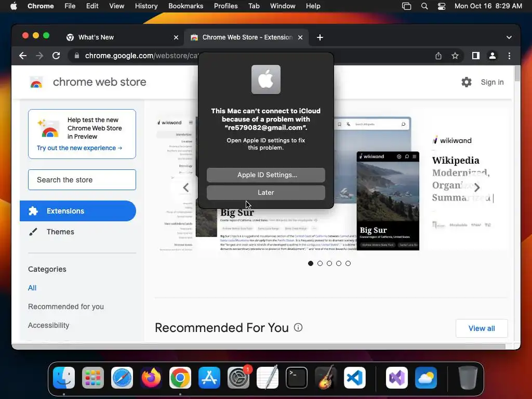The height and width of the screenshot is (399, 532).
Task: Open Visual Studio (purple) in the Dock
Action: pos(397,378)
